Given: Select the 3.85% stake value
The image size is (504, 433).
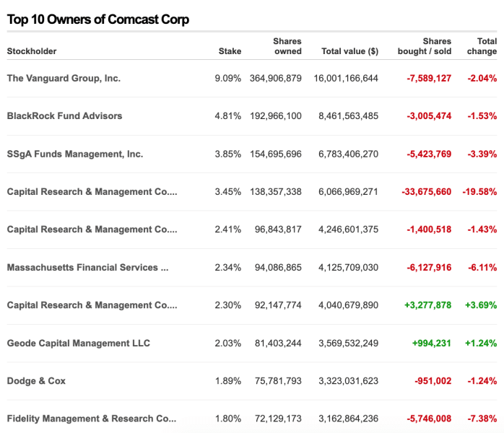Looking at the screenshot, I should 228,154.
